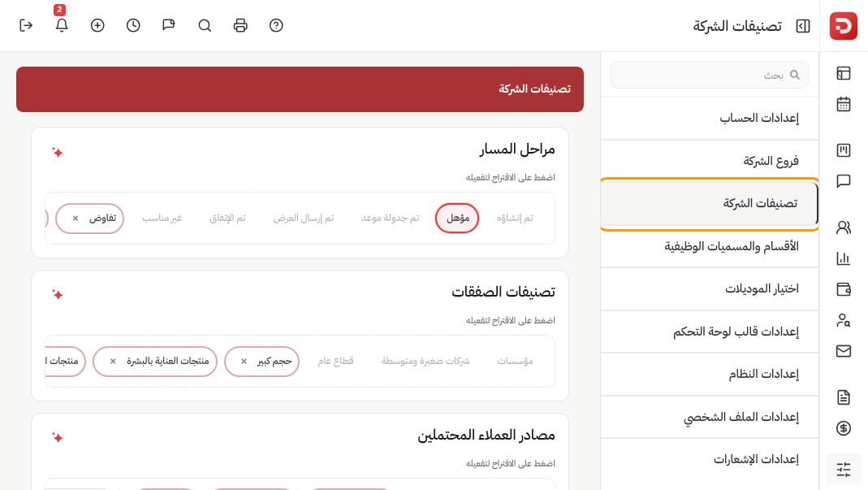Open the help question mark icon
Image resolution: width=868 pixels, height=490 pixels.
(x=276, y=25)
